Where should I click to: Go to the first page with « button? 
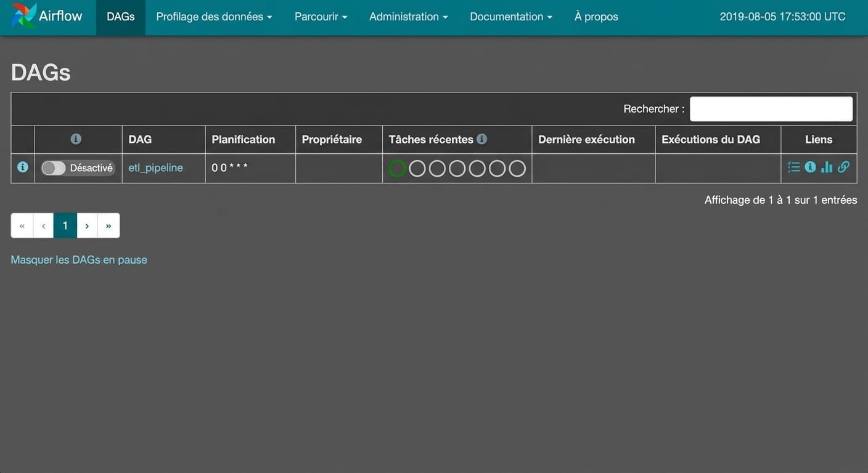coord(22,225)
